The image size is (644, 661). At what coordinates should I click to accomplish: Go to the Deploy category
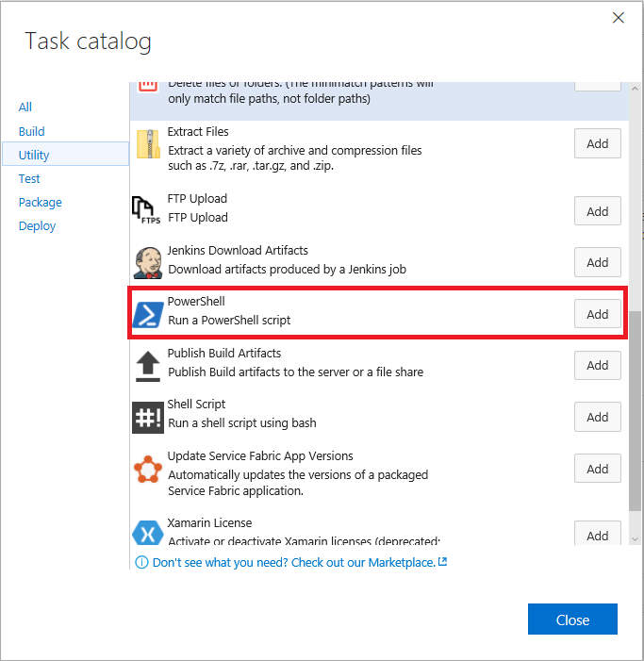38,225
